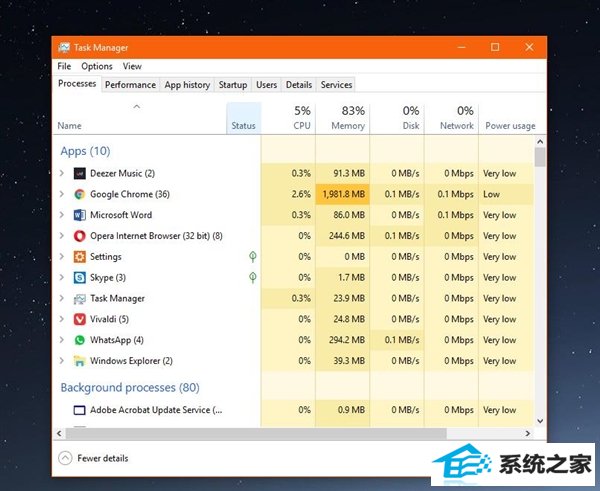Open the View menu

coord(132,66)
